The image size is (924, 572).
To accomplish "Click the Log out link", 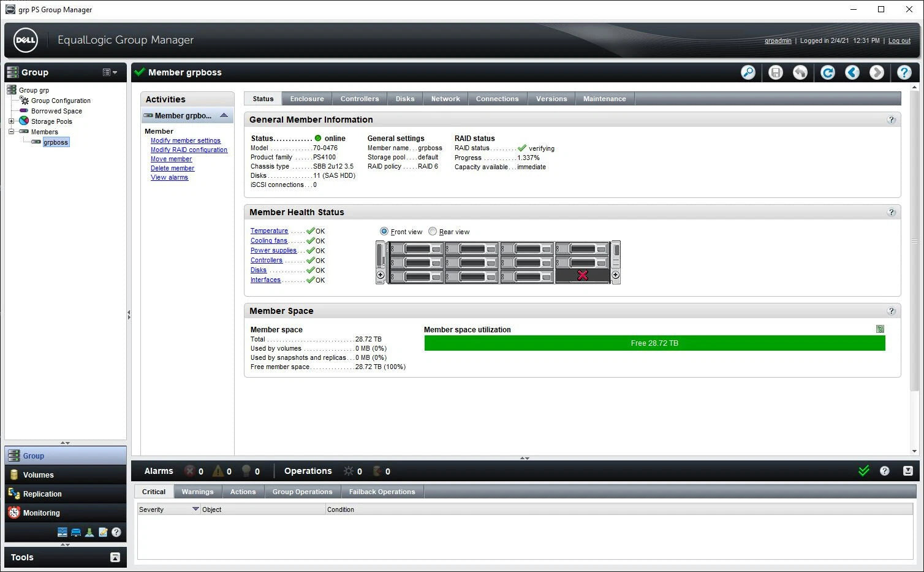I will [x=899, y=40].
